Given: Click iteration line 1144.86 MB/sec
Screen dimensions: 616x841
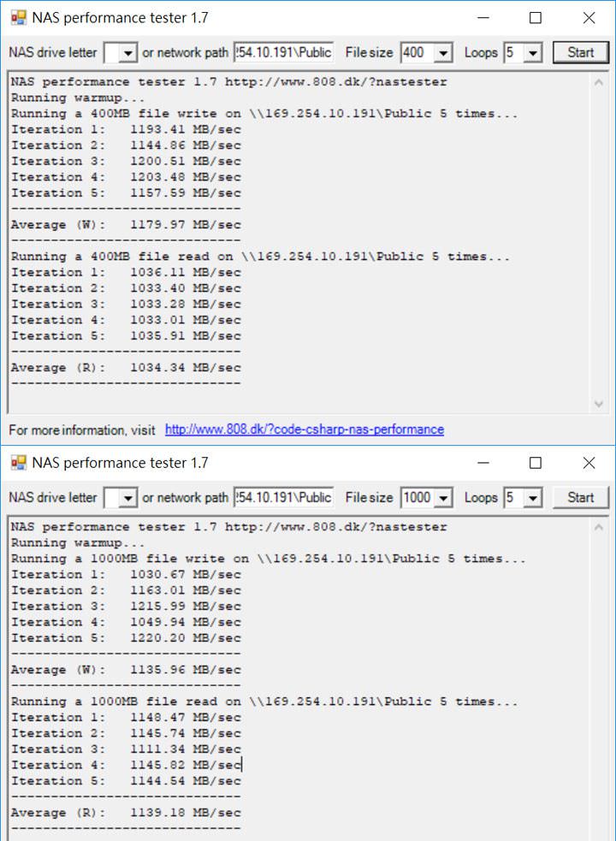Looking at the screenshot, I should [x=126, y=145].
